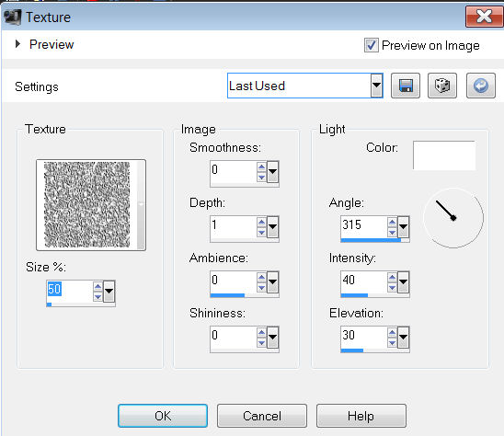Screen dimensions: 504x436
Task: Open the Angle slider dropdown arrow
Action: pos(403,226)
